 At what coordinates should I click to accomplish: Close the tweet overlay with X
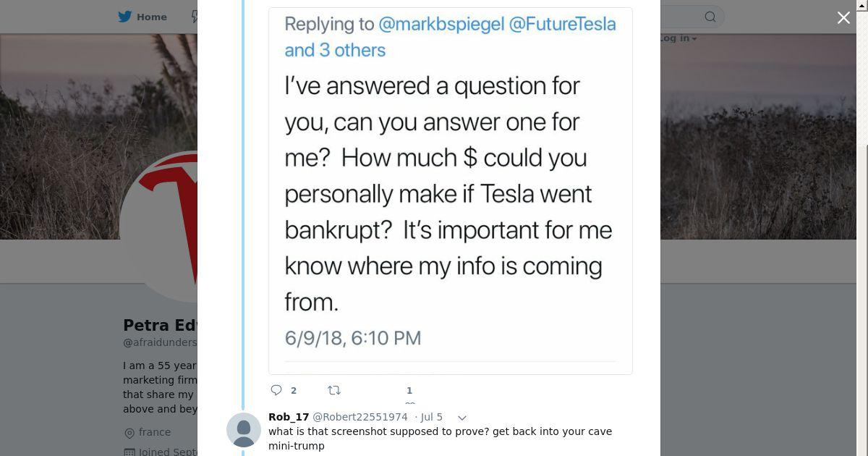tap(843, 17)
